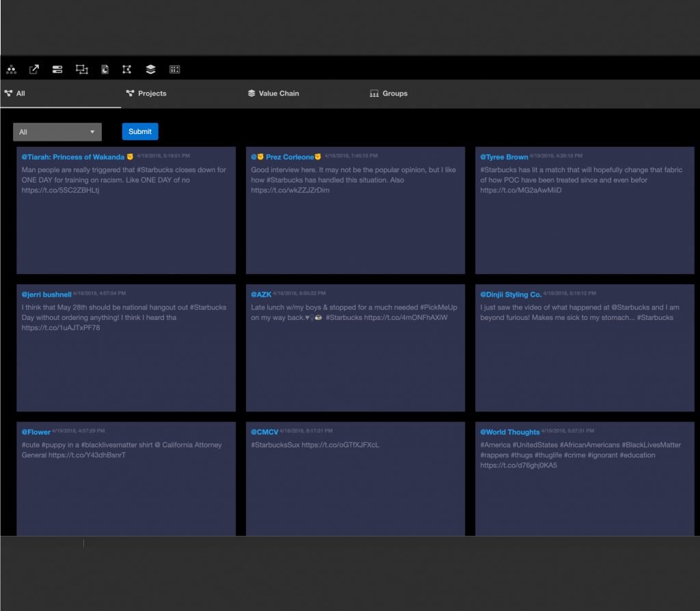Click Tyree Brown tweet timestamp

click(556, 156)
